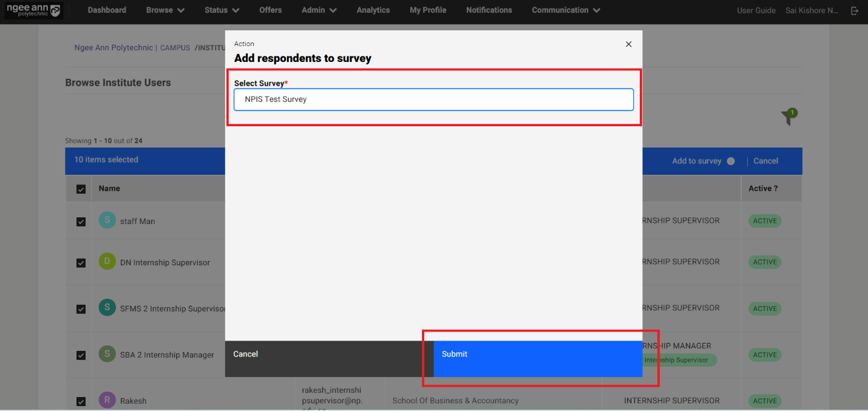Click the Select Survey input field
The width and height of the screenshot is (868, 411).
433,100
